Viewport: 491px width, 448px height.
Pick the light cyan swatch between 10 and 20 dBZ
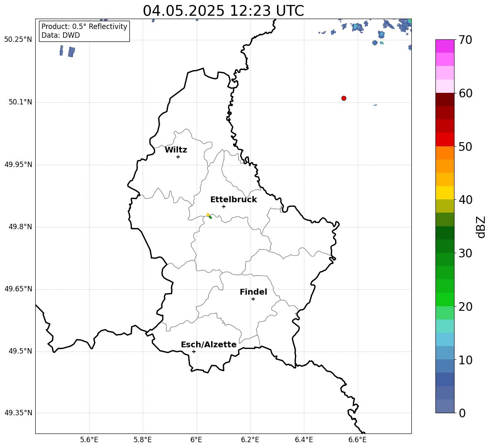point(445,326)
